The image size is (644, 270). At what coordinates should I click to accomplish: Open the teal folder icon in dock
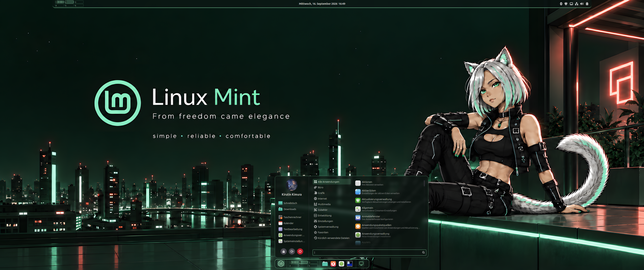[325, 264]
